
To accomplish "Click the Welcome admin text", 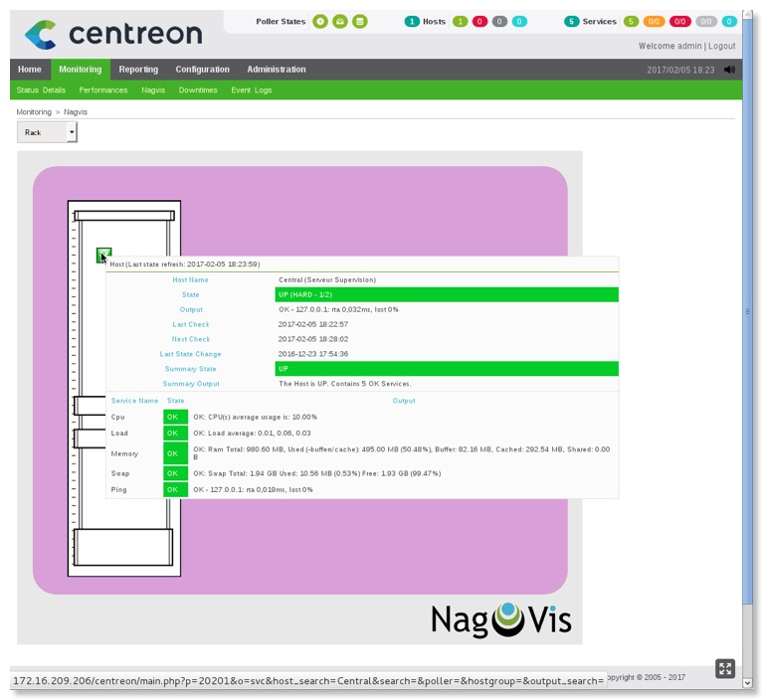I will pos(670,46).
